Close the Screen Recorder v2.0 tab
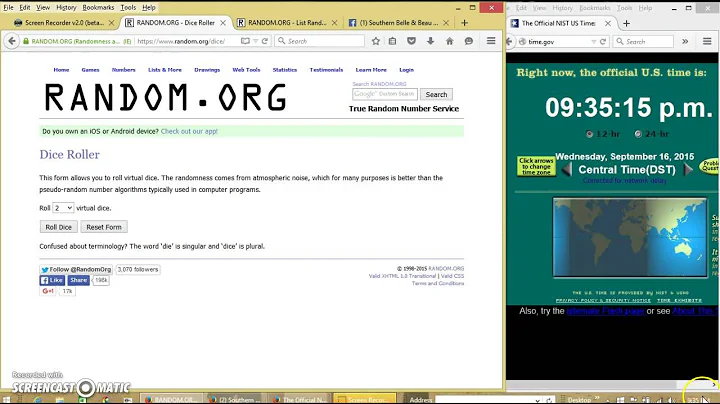720x404 pixels. click(x=112, y=22)
